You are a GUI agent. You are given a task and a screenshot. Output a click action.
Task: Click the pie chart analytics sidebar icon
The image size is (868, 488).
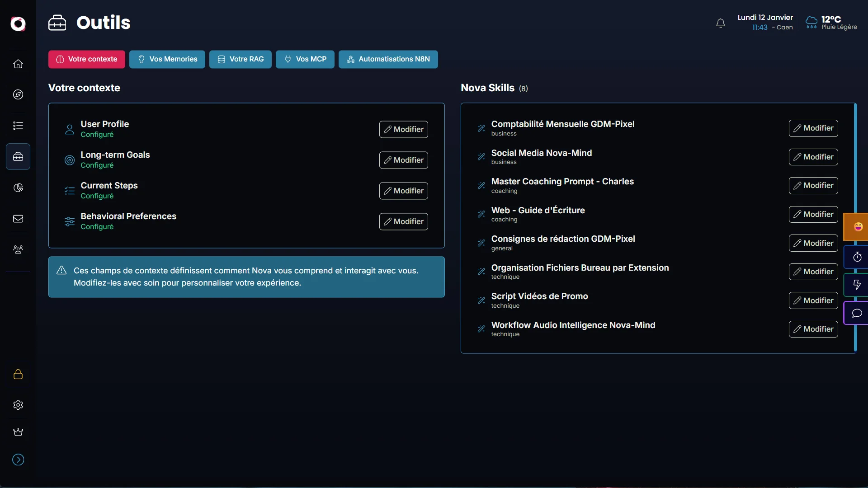click(x=18, y=188)
